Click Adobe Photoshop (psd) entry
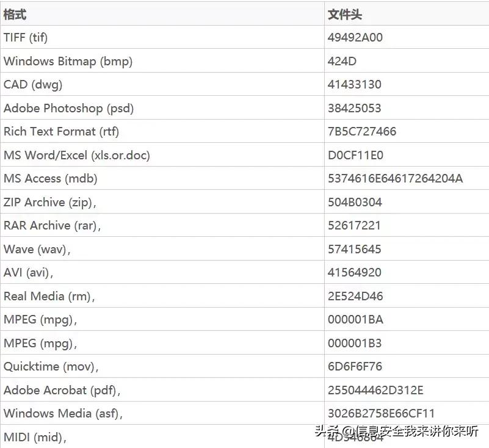Screen dimensions: 489x448 [68, 108]
